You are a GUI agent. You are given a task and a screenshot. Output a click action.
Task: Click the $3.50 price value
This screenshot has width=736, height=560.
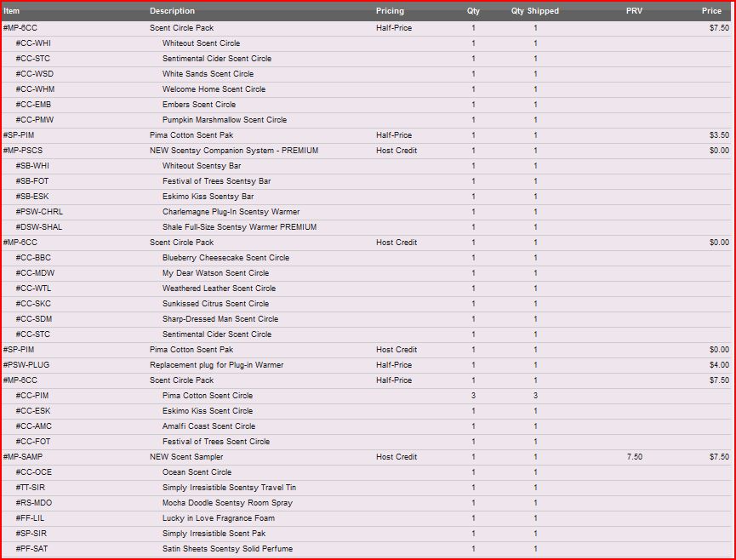(719, 135)
